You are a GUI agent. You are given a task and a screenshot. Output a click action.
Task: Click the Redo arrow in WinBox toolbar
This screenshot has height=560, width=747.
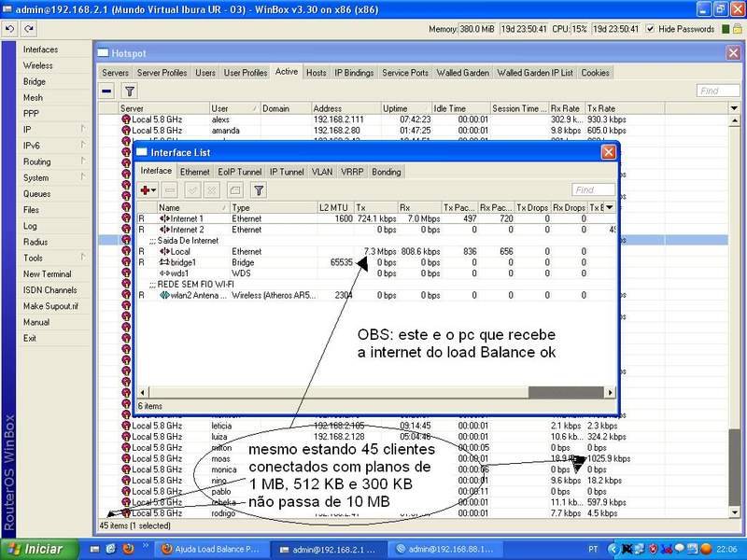[29, 29]
